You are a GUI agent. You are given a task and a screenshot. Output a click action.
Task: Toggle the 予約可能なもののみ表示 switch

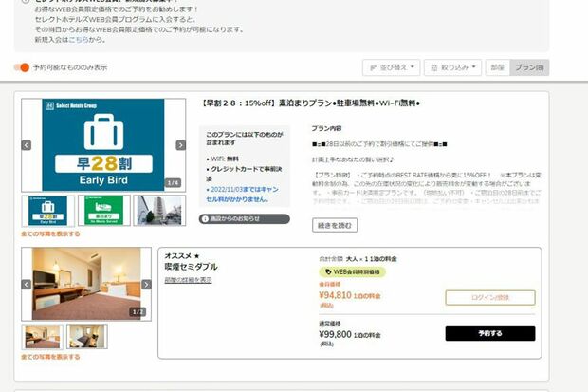click(22, 67)
